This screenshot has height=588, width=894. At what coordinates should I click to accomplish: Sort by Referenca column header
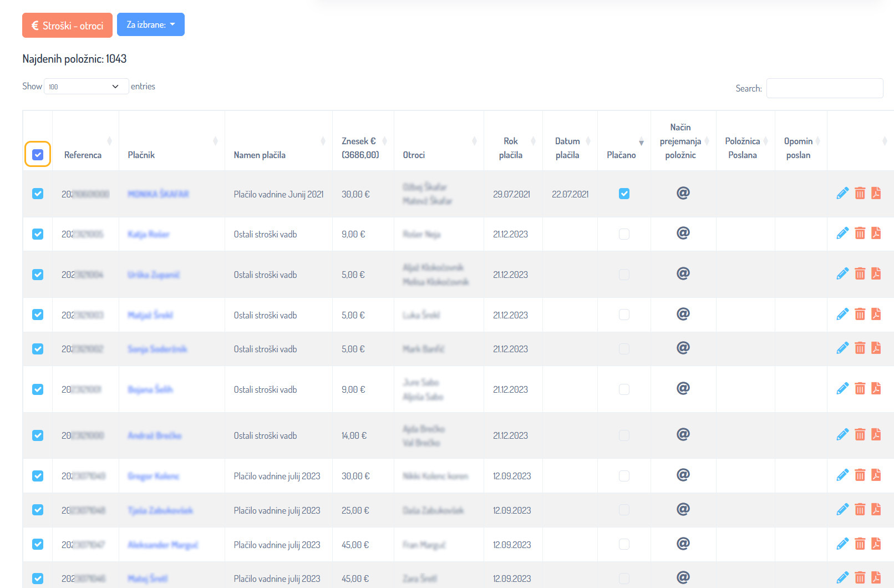click(x=83, y=155)
